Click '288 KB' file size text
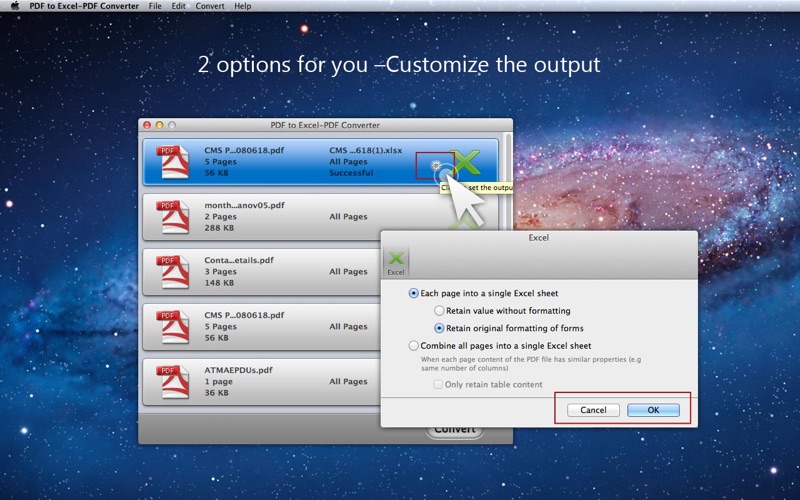The height and width of the screenshot is (500, 800). point(219,228)
